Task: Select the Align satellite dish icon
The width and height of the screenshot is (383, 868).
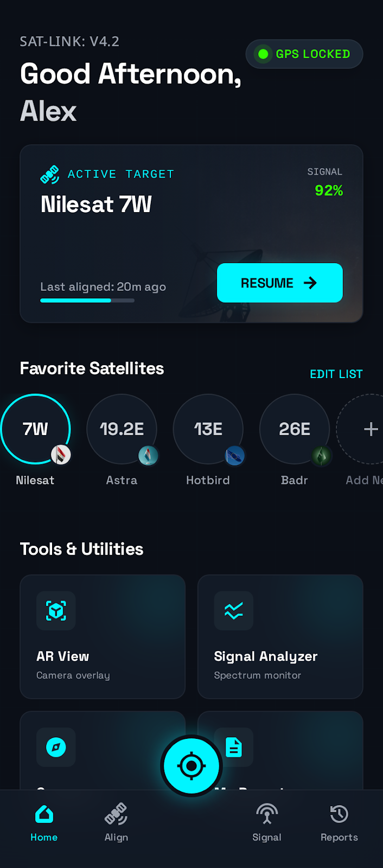Action: coord(116,814)
